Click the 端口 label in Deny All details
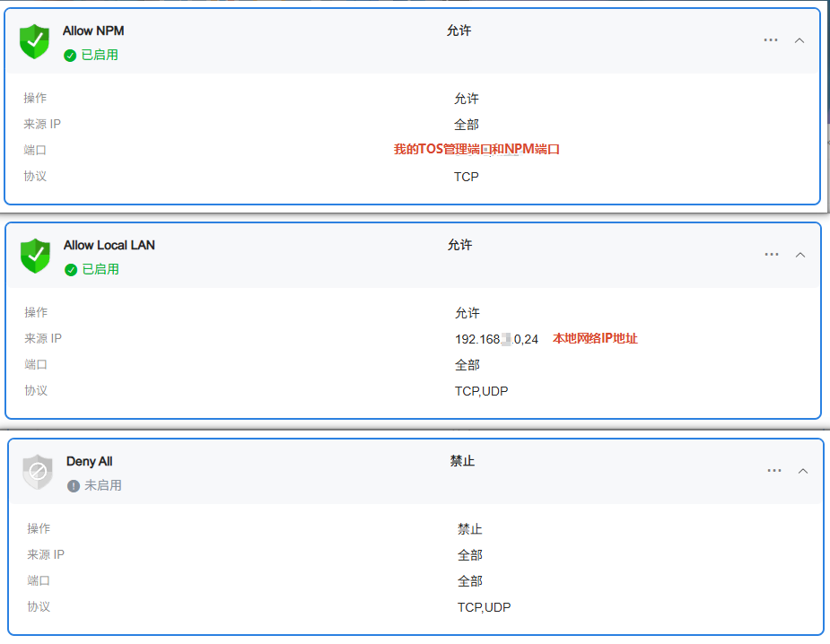The height and width of the screenshot is (644, 830). pyautogui.click(x=39, y=580)
